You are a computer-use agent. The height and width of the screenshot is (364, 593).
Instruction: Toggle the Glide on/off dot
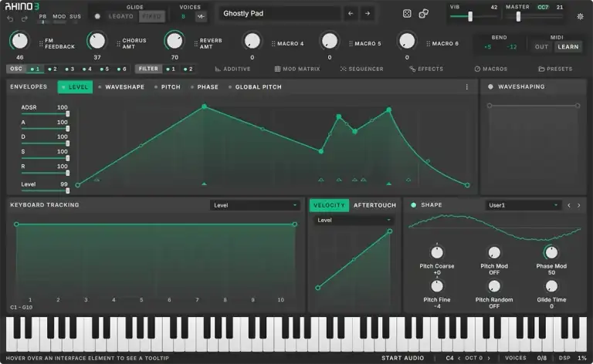(97, 17)
